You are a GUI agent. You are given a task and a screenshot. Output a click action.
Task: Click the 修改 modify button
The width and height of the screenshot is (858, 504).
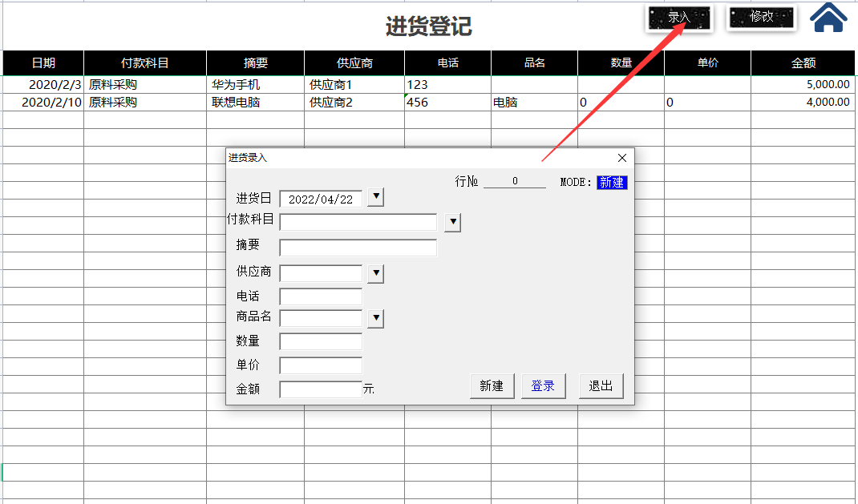click(x=760, y=17)
